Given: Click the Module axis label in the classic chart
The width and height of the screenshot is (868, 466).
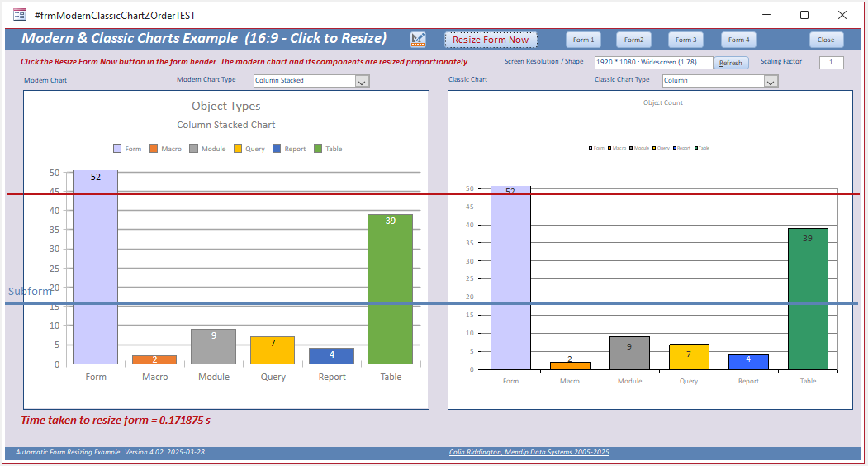Looking at the screenshot, I should tap(630, 381).
